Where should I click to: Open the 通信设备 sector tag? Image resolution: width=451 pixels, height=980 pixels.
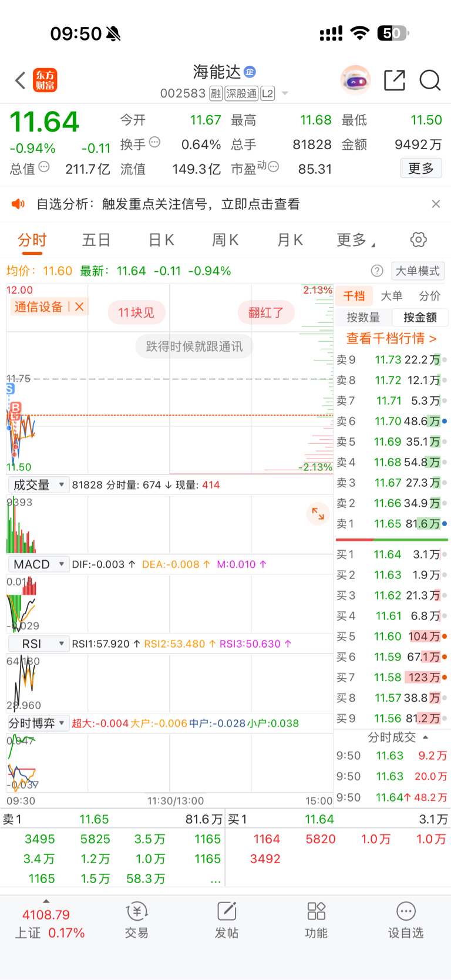tap(39, 307)
